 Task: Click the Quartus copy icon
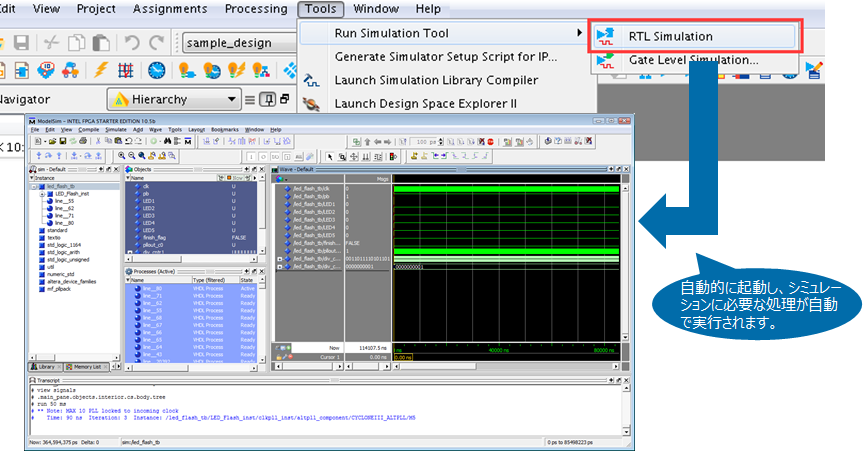tap(76, 42)
